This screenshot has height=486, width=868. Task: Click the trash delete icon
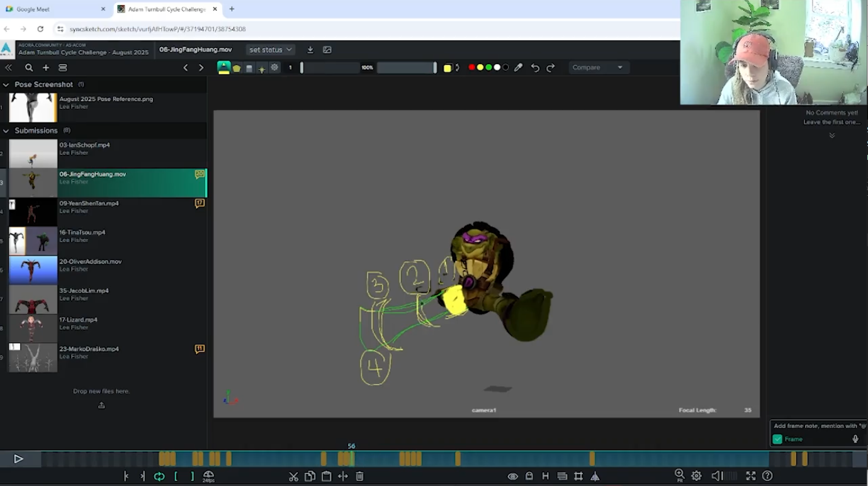(x=359, y=477)
